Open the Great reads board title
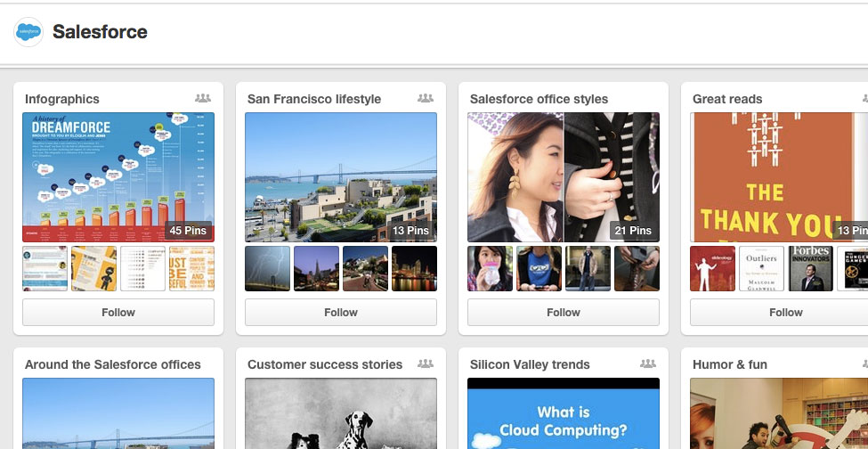The image size is (868, 449). point(726,99)
